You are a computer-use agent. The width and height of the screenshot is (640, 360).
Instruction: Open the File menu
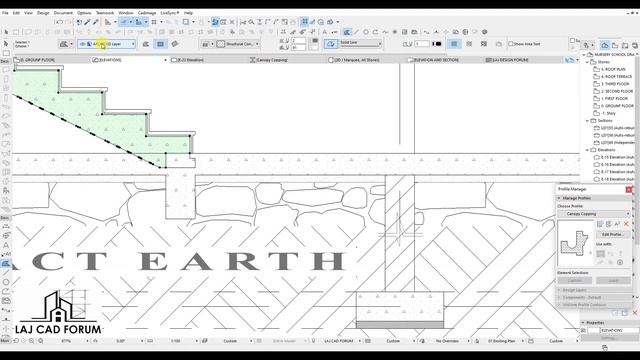(x=5, y=13)
